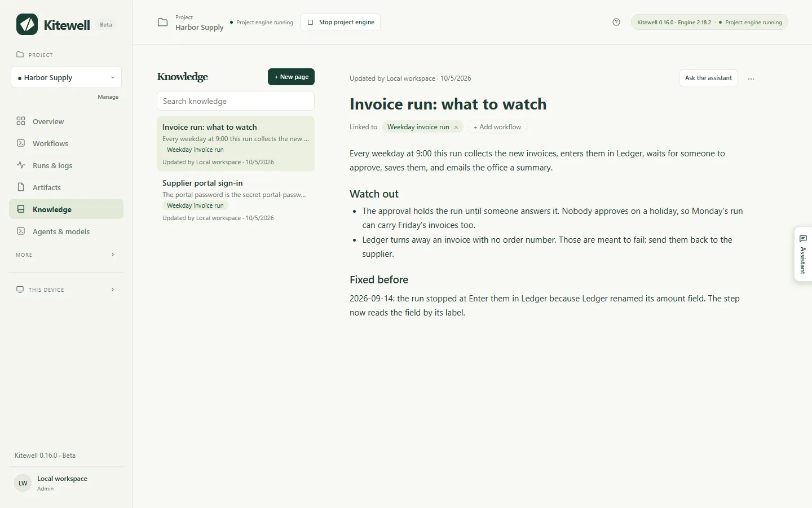Create a New page

point(291,77)
